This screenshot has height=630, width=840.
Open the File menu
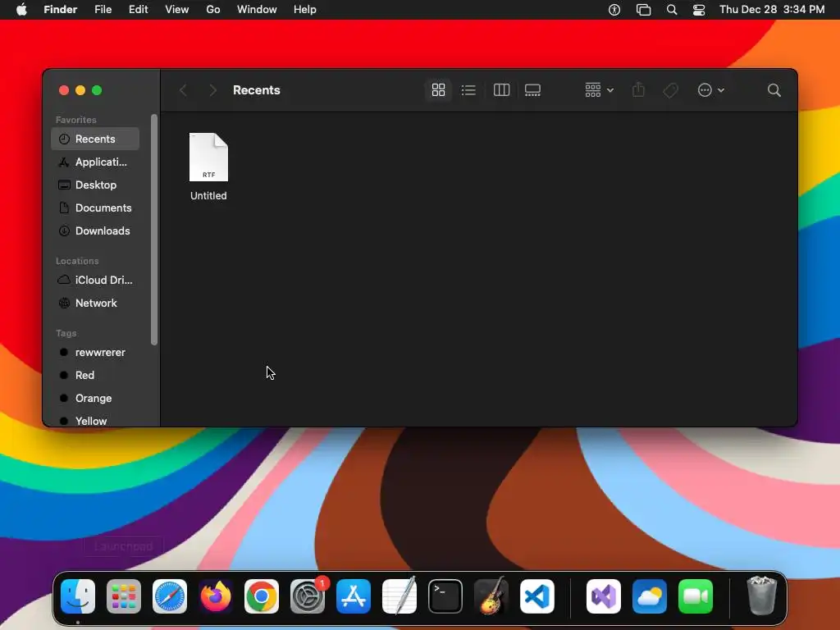click(x=103, y=10)
